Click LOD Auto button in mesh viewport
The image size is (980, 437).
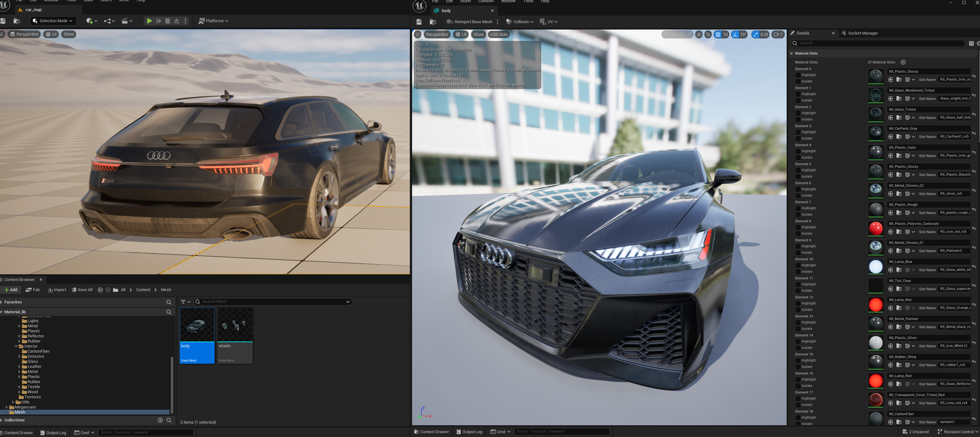[x=499, y=35]
